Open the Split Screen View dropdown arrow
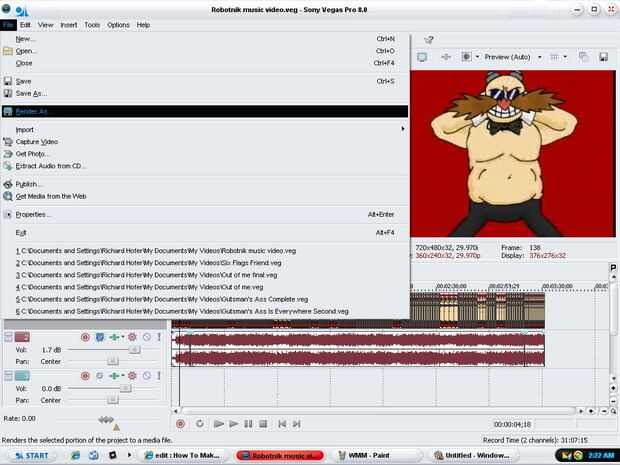The height and width of the screenshot is (465, 620). coord(477,57)
